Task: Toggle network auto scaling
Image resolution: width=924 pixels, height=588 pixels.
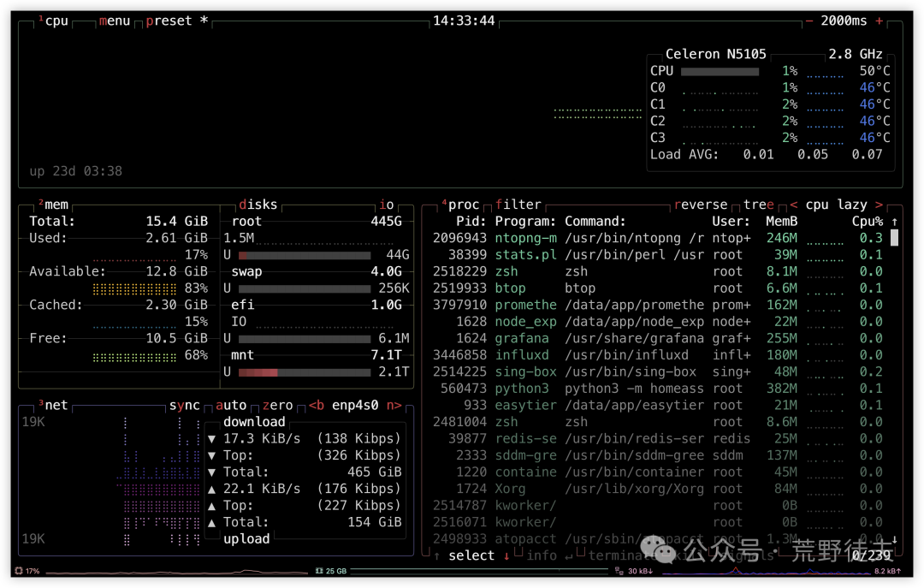Action: pos(231,405)
